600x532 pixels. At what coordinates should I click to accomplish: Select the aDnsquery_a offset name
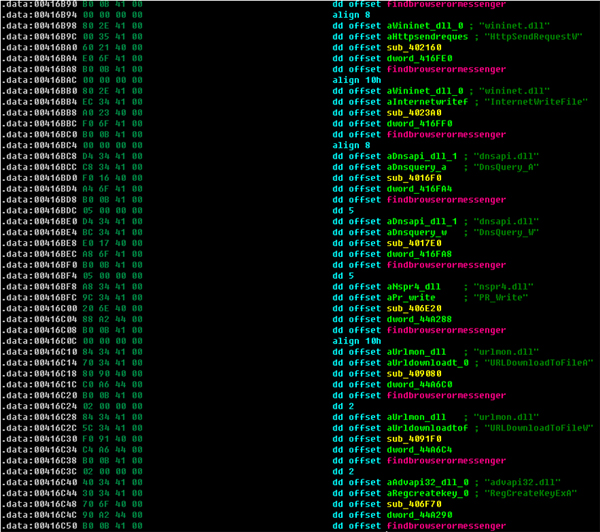[417, 167]
